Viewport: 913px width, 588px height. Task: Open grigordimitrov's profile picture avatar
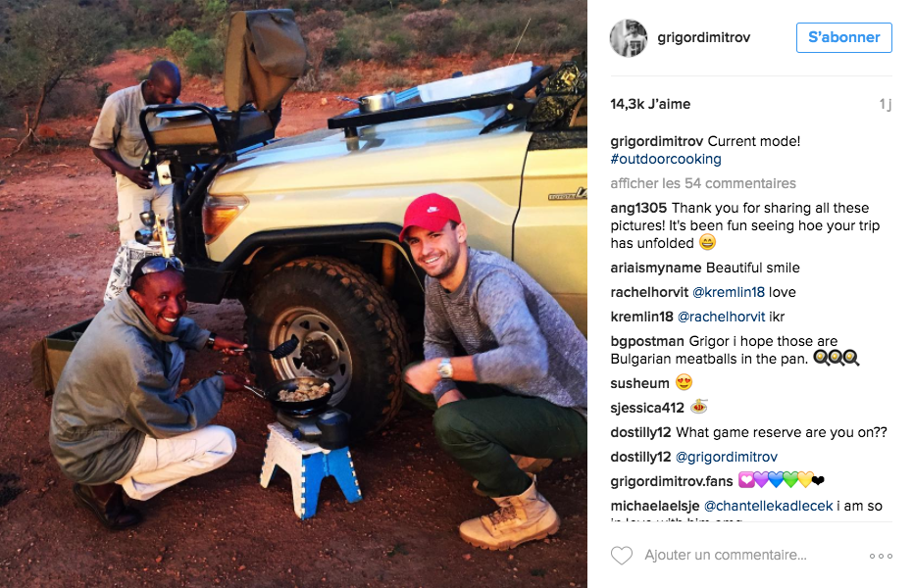click(x=629, y=38)
